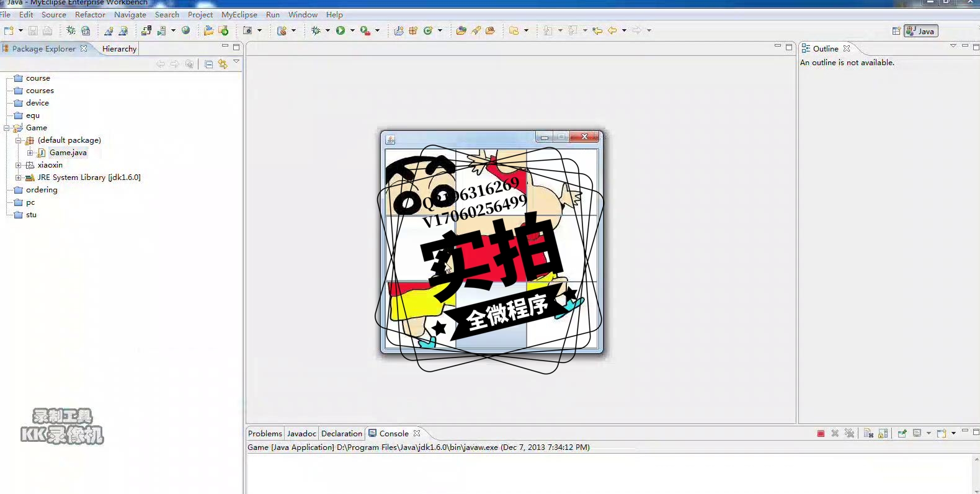
Task: Click the Debug bug icon
Action: coord(316,30)
